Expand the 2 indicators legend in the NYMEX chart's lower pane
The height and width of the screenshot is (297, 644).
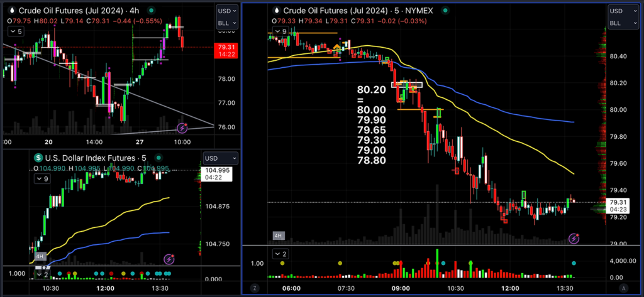coord(281,254)
